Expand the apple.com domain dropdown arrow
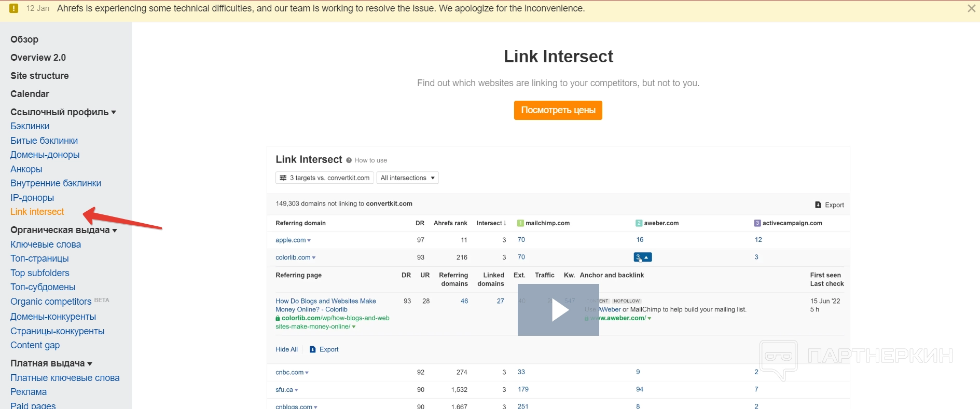Screen dimensions: 980x409 click(309, 241)
